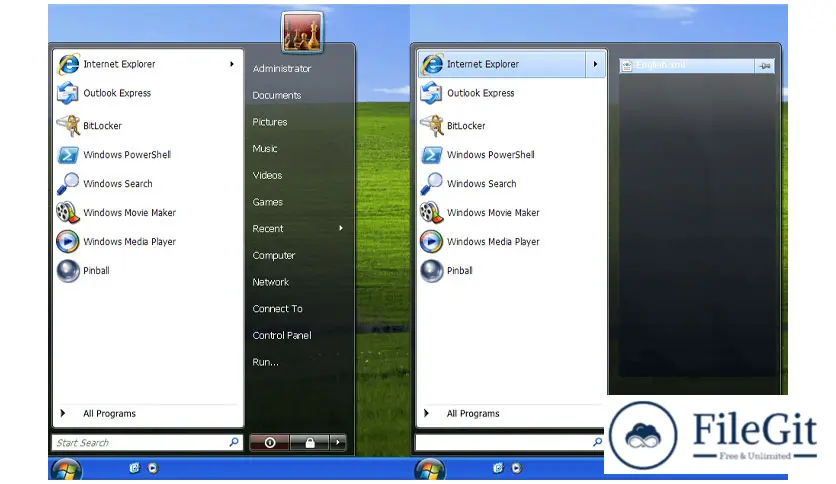Viewport: 836px width, 484px height.
Task: Pin English.xml to the jump list
Action: (x=765, y=66)
